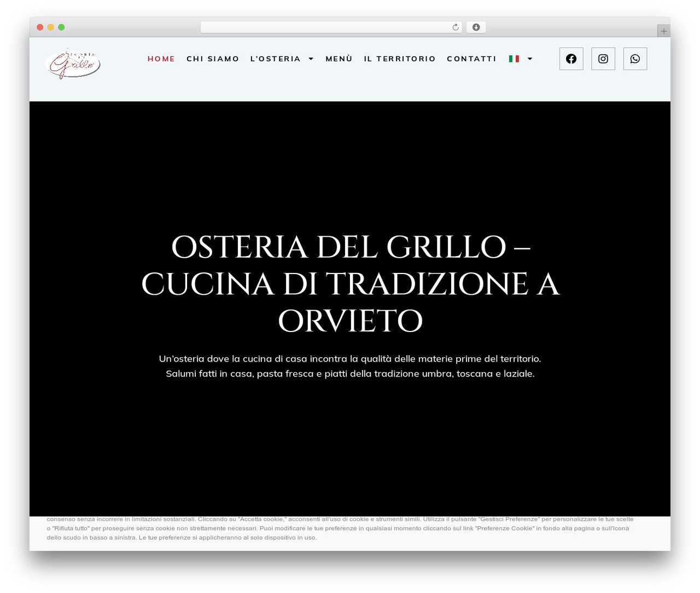The image size is (700, 593).
Task: Click the hero heading Osteria del Grillo
Action: [351, 283]
